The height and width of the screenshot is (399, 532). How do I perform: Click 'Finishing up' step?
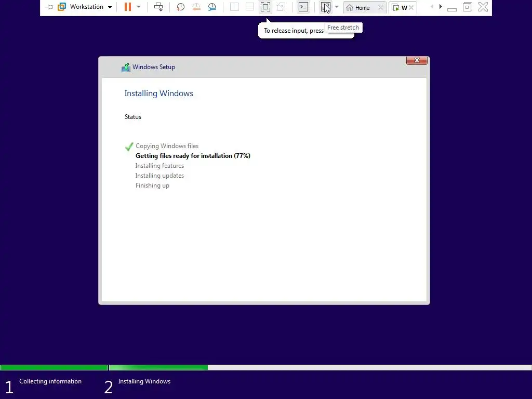point(152,185)
